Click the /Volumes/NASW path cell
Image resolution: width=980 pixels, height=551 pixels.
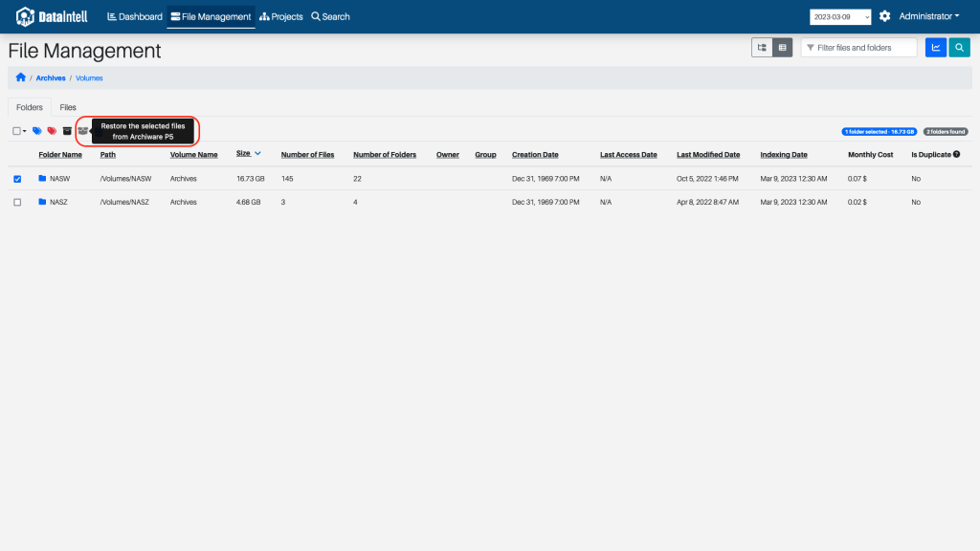125,179
